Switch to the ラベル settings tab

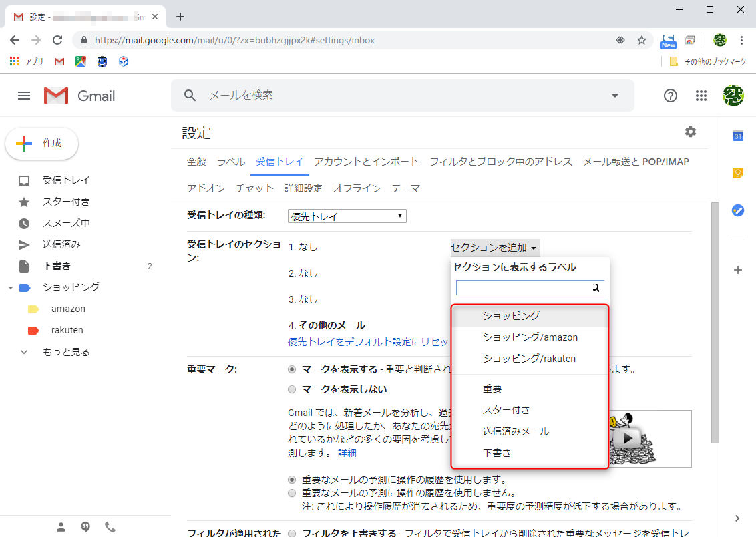tap(230, 161)
